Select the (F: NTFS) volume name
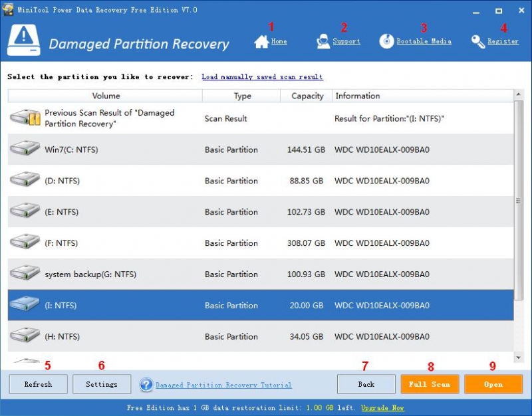The width and height of the screenshot is (532, 416). pyautogui.click(x=61, y=243)
